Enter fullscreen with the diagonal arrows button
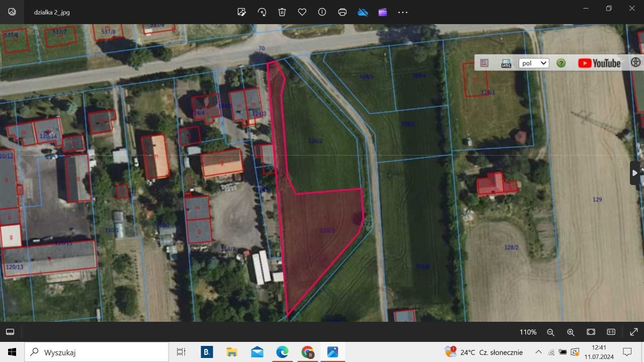 click(x=633, y=332)
